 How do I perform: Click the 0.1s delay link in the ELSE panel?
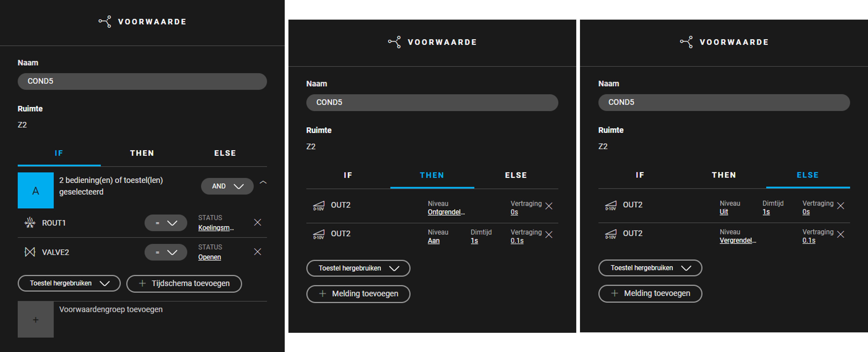click(809, 241)
